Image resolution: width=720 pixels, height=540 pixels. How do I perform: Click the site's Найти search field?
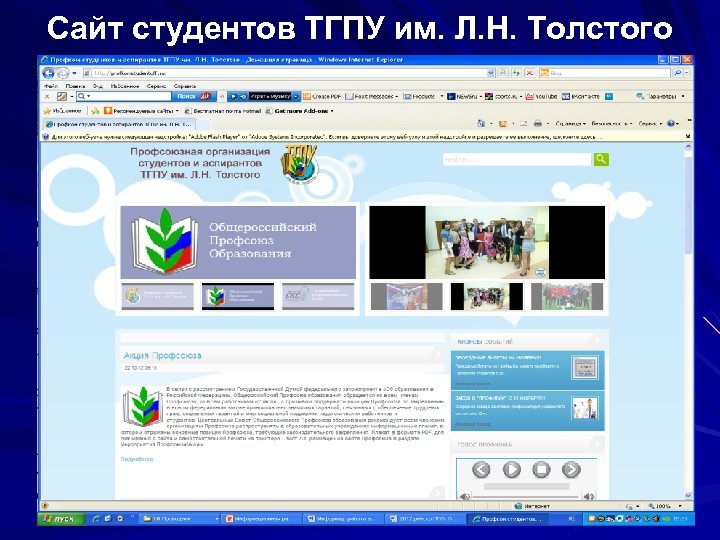(517, 159)
